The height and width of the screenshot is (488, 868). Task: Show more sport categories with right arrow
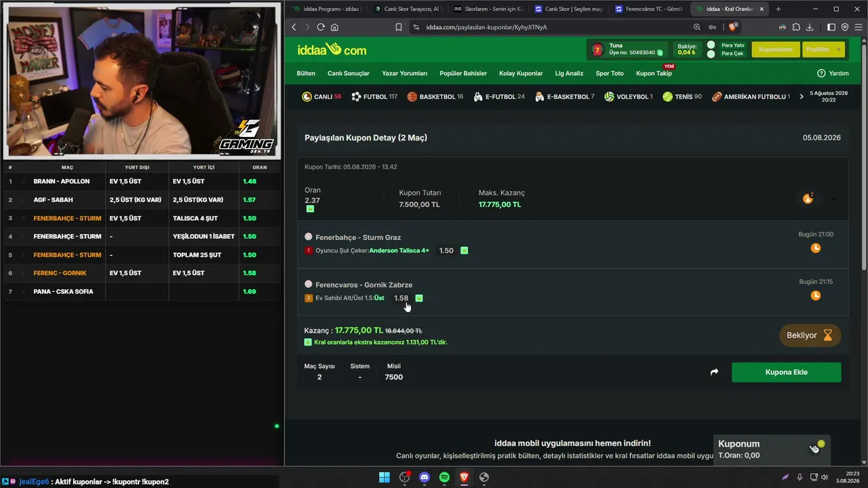click(802, 97)
